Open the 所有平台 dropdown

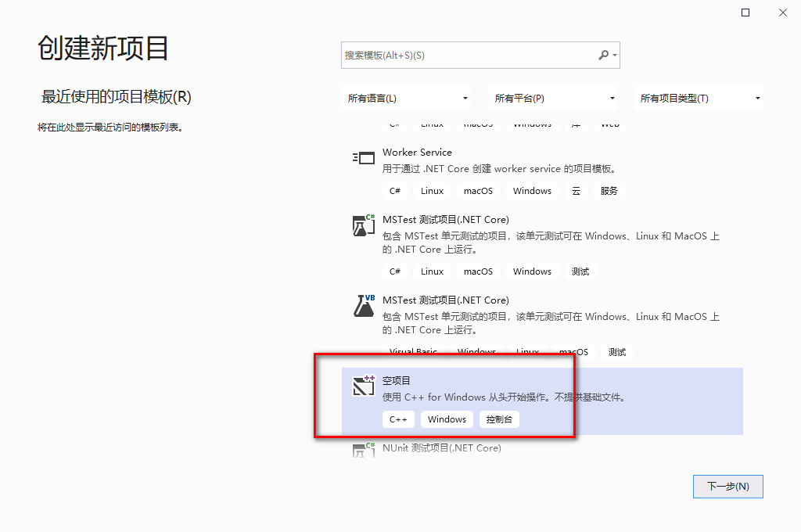pyautogui.click(x=553, y=97)
